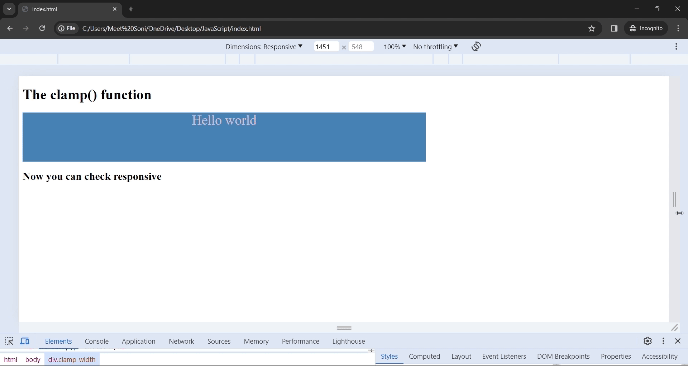Go forward to next page

26,29
